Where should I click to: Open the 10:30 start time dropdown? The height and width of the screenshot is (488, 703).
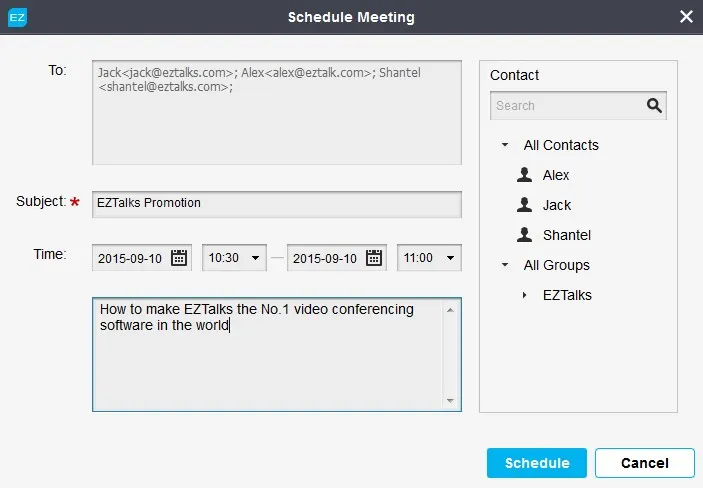234,258
